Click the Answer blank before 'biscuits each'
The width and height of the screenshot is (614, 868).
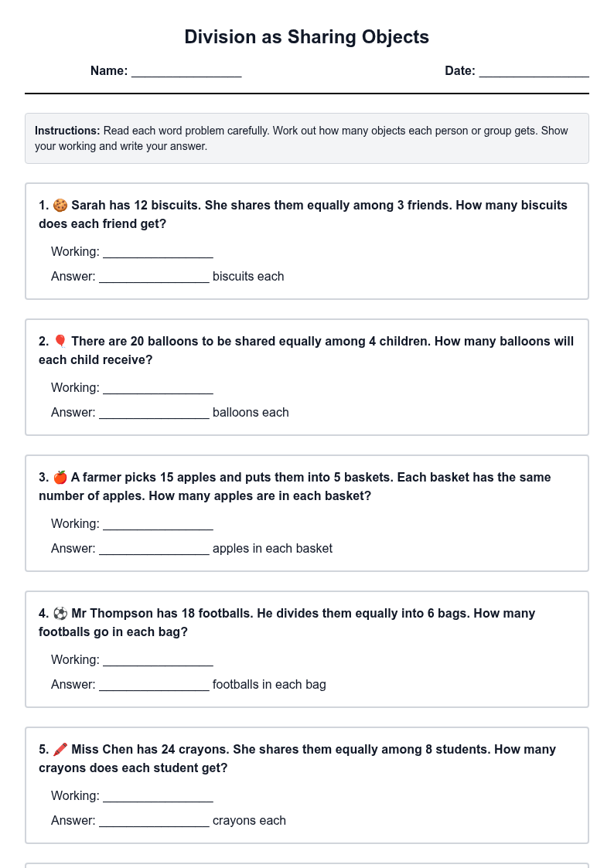point(155,277)
